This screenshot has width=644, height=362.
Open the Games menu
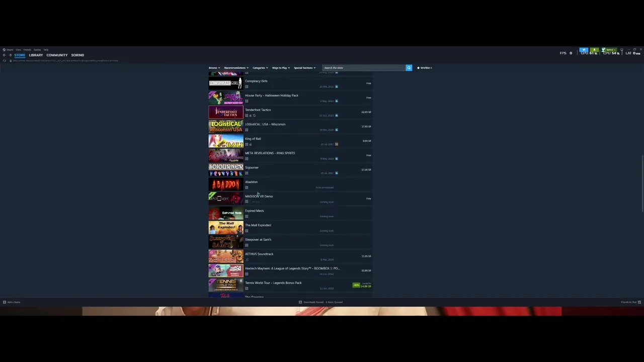coord(37,50)
